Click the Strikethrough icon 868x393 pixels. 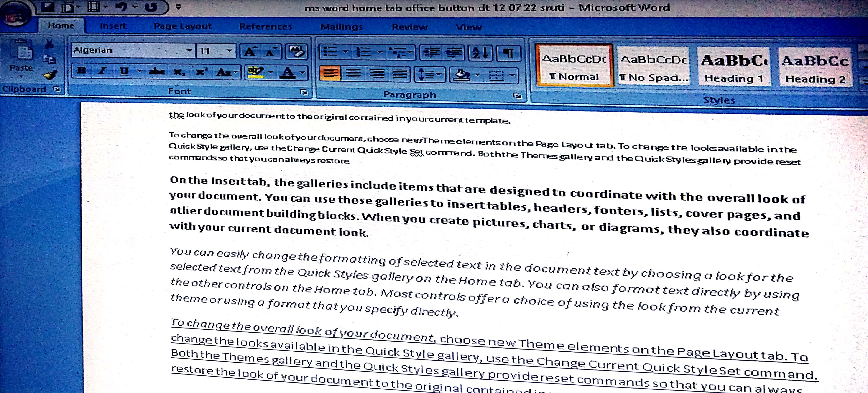pos(156,71)
